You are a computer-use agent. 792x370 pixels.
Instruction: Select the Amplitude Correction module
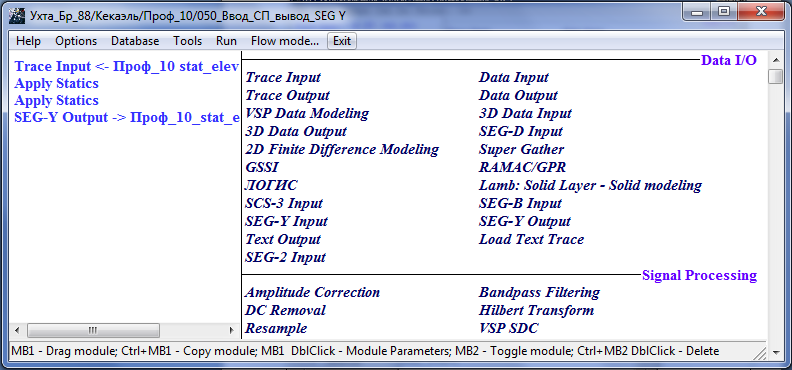(312, 292)
